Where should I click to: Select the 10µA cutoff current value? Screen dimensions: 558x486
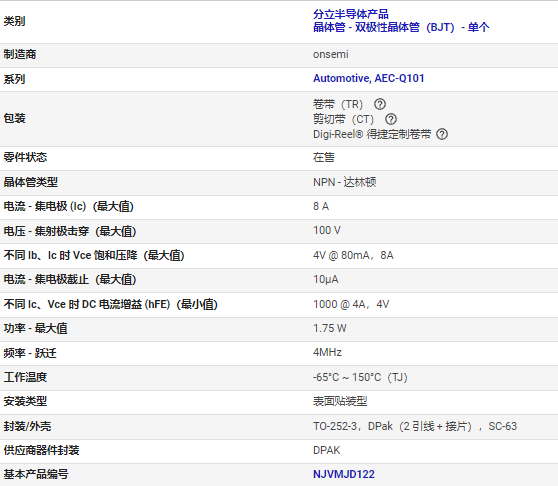click(x=326, y=280)
